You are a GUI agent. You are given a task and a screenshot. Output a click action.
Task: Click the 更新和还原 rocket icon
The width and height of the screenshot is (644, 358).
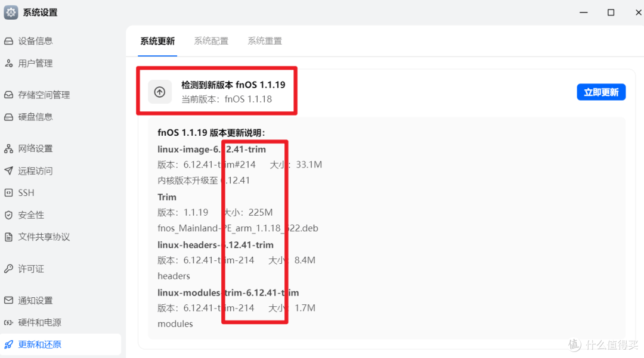click(x=8, y=344)
